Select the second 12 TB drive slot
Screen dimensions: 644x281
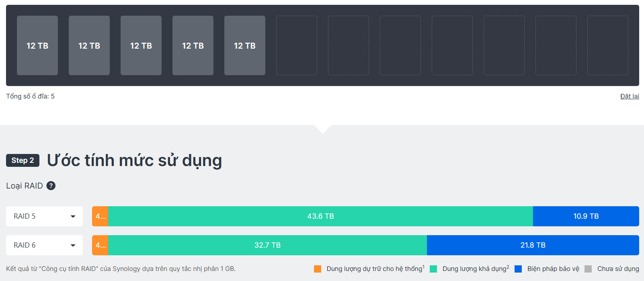(x=89, y=45)
